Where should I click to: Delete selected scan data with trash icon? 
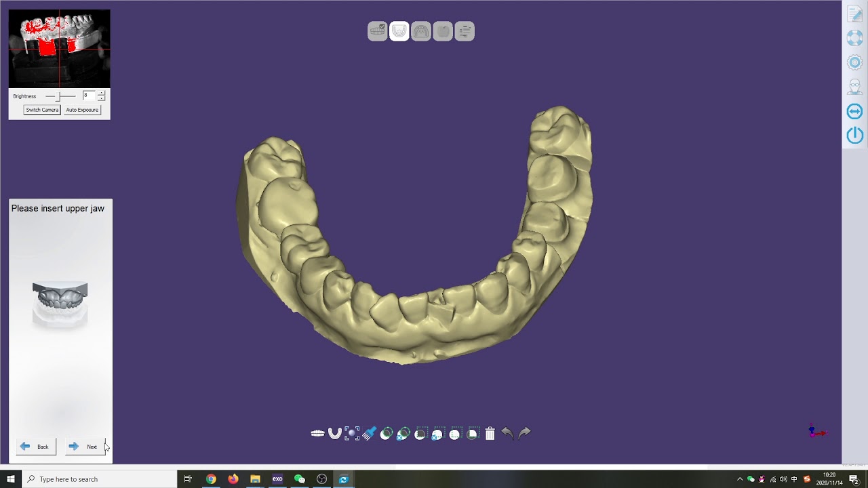click(x=490, y=434)
